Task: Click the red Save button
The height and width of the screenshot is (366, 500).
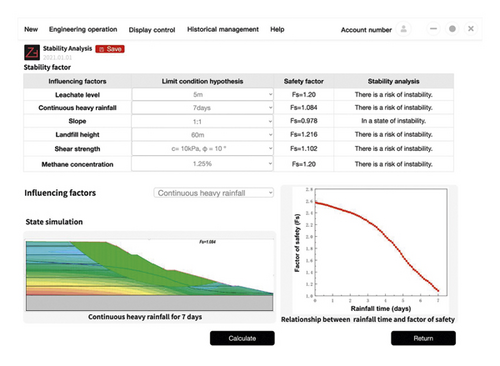Action: tap(110, 49)
